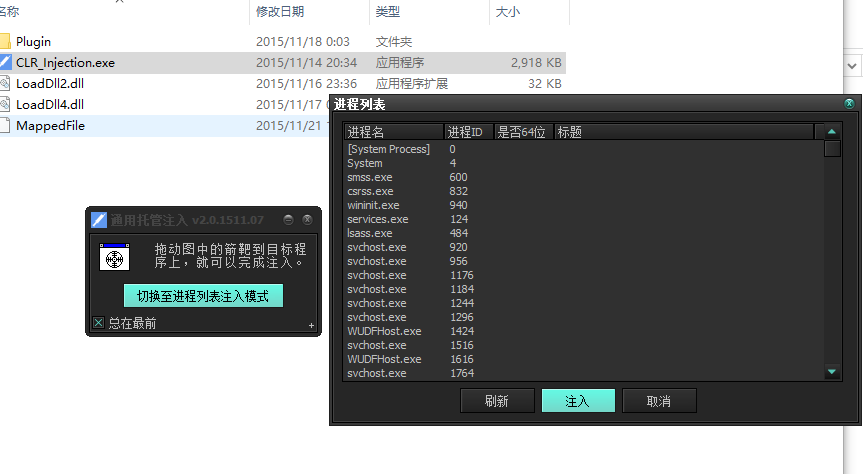Click 切换至进程列表注入模式 button
This screenshot has height=474, width=863.
pyautogui.click(x=203, y=296)
